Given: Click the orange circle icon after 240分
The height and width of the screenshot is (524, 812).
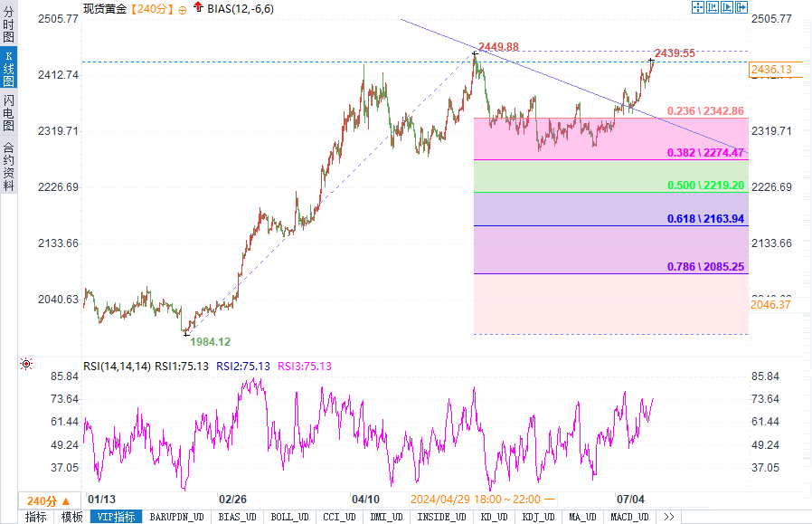Looking at the screenshot, I should pyautogui.click(x=183, y=10).
